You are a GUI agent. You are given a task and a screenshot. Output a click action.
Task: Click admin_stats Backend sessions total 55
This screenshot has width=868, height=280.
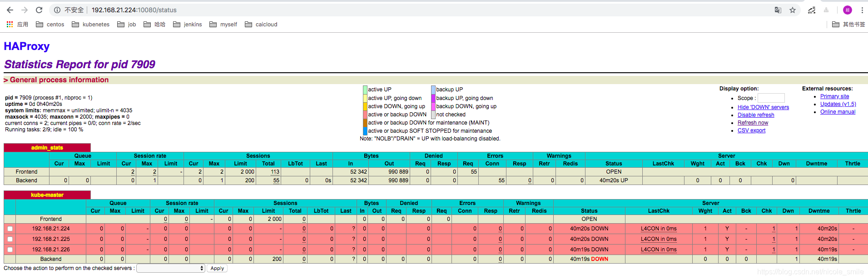276,180
